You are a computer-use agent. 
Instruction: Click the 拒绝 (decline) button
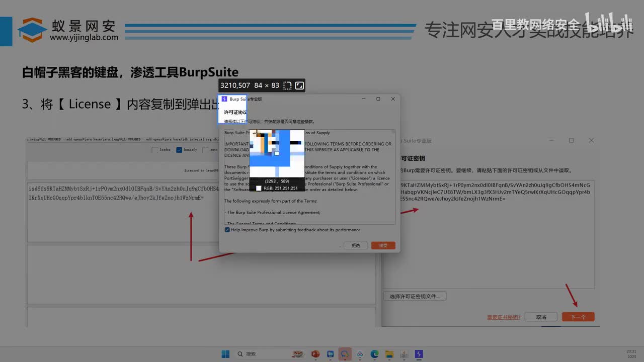click(x=356, y=245)
